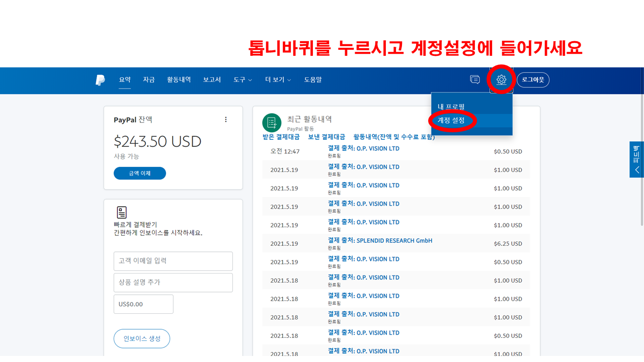
Task: Focus the 고객 이메일 입력 field
Action: click(173, 261)
